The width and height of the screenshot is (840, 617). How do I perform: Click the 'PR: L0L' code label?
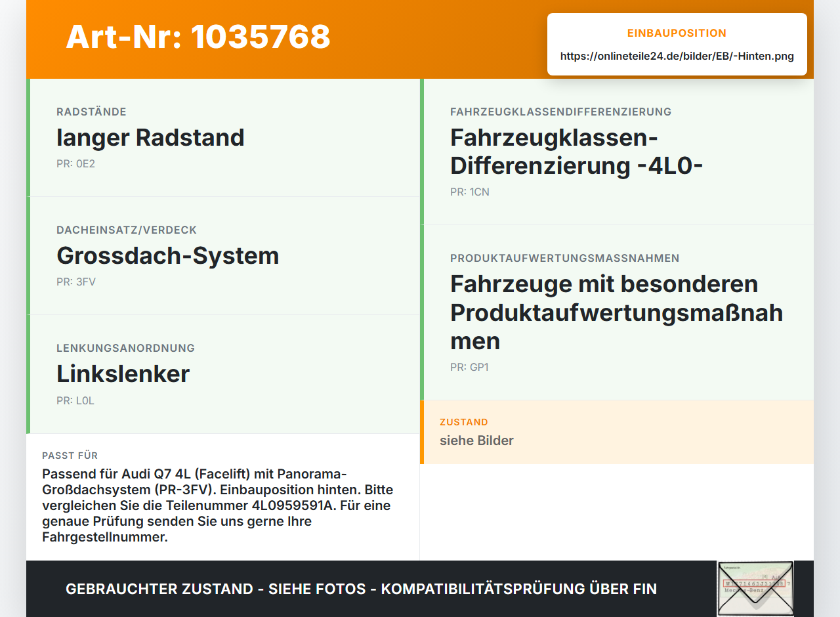[75, 400]
